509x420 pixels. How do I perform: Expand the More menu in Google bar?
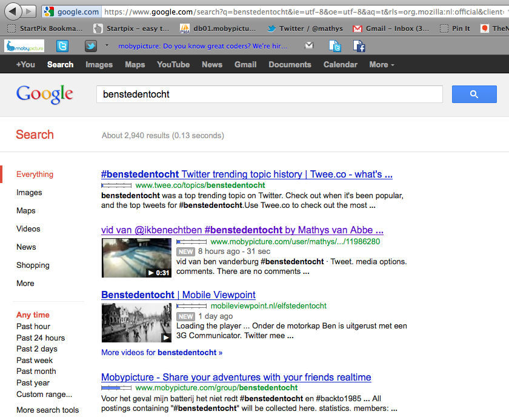point(381,64)
